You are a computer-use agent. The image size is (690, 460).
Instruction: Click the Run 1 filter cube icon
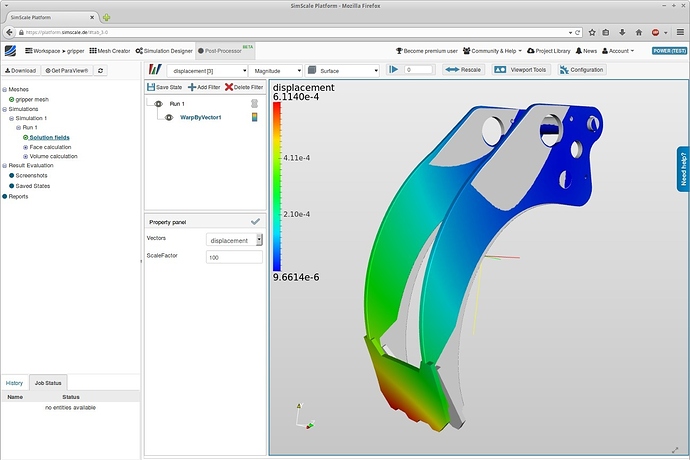[254, 103]
